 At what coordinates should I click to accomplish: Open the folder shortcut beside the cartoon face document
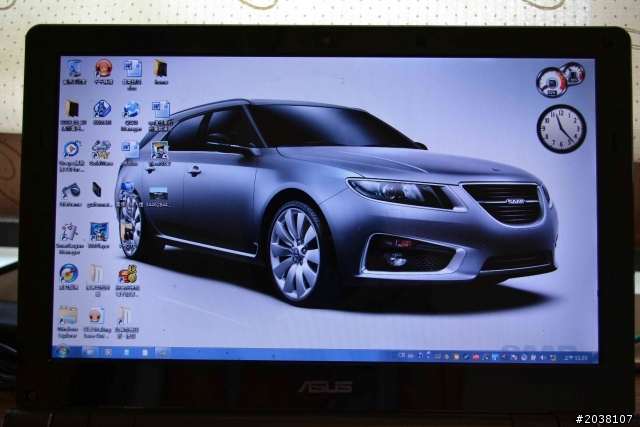click(126, 322)
